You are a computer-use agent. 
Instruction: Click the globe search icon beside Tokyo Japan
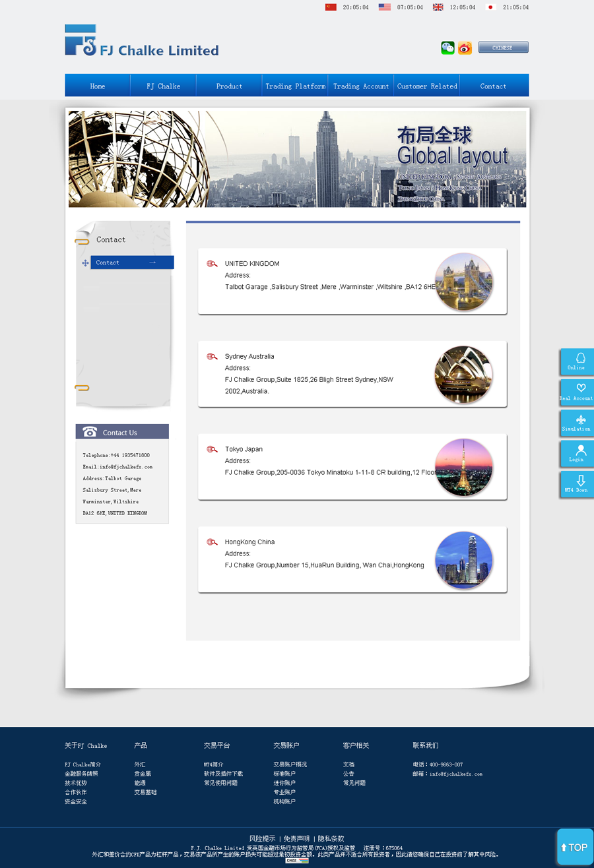pos(212,450)
